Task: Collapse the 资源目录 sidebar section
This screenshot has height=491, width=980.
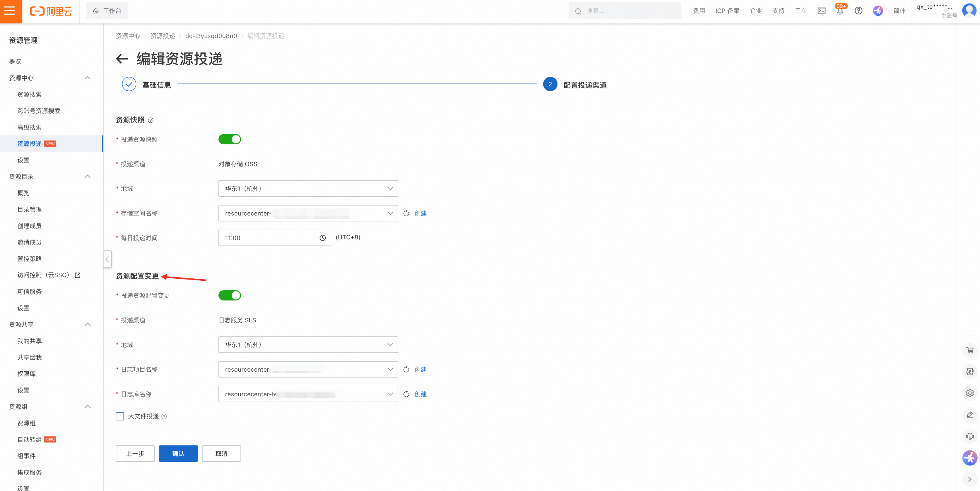Action: click(x=87, y=177)
